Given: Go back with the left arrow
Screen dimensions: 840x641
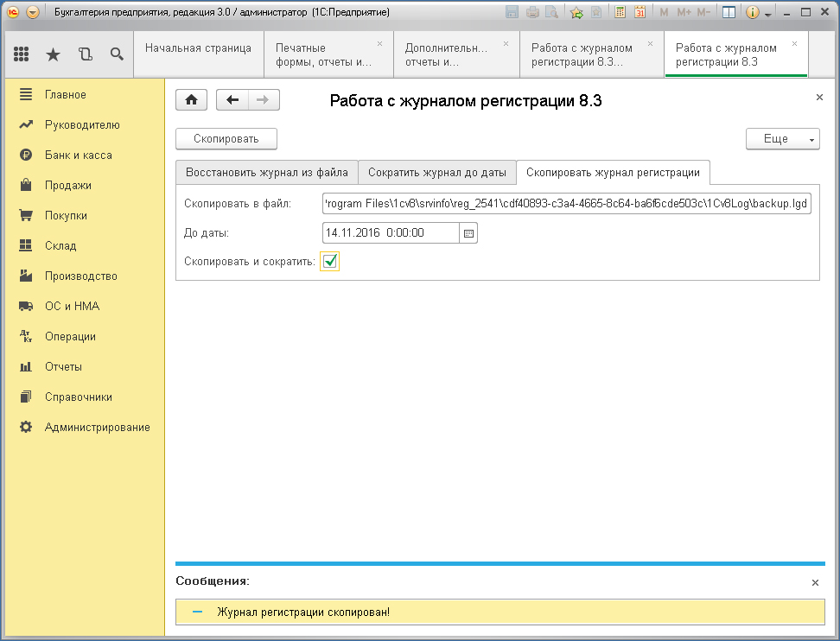Looking at the screenshot, I should pyautogui.click(x=232, y=100).
